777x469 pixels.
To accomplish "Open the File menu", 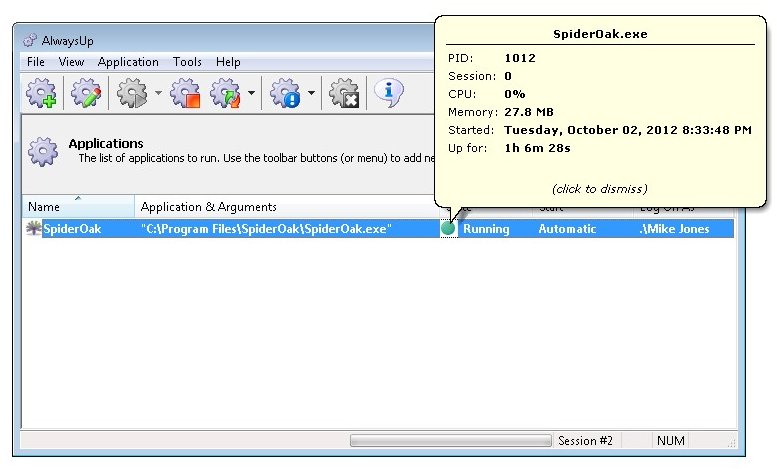I will point(36,62).
